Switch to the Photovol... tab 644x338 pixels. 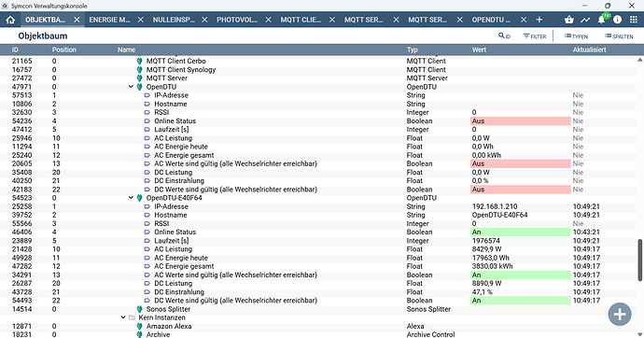(237, 20)
